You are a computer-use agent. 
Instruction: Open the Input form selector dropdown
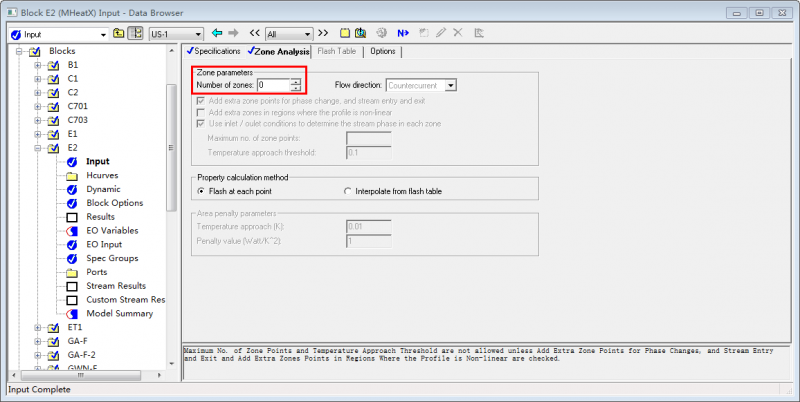104,35
